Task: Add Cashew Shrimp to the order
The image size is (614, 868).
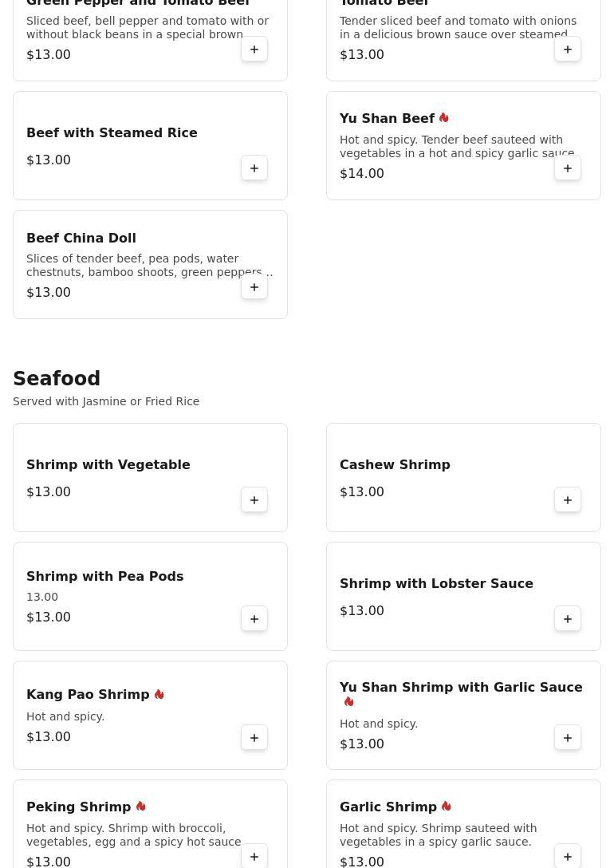Action: [x=568, y=500]
